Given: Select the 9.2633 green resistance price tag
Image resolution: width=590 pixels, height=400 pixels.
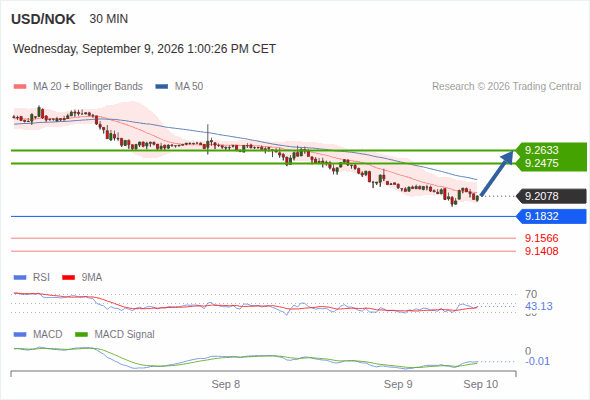Looking at the screenshot, I should coord(551,150).
